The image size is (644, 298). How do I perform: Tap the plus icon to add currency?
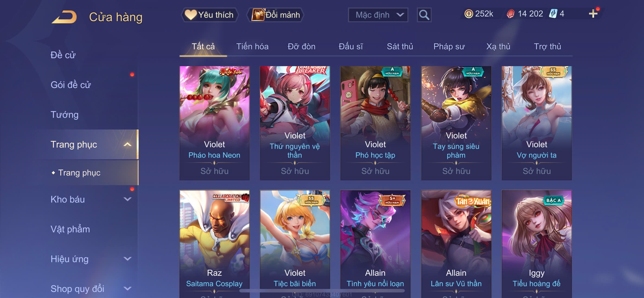(593, 13)
